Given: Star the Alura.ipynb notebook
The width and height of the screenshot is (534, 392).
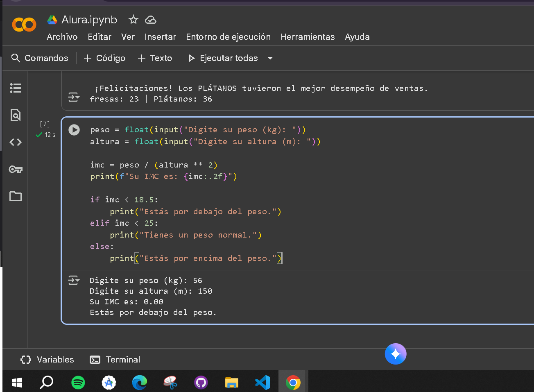Looking at the screenshot, I should pos(133,20).
